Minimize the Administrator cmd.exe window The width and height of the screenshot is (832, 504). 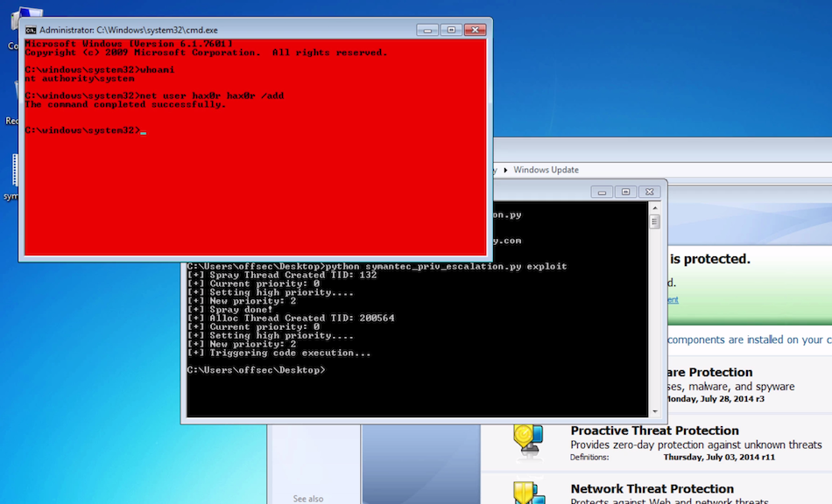(427, 31)
